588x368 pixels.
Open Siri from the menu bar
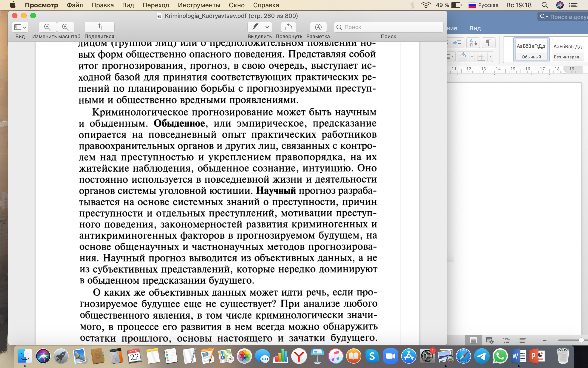560,5
